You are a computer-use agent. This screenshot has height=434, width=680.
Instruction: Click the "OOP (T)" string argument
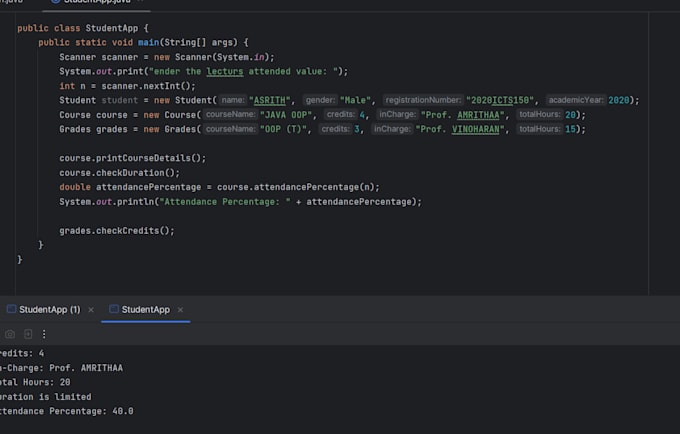click(x=283, y=129)
